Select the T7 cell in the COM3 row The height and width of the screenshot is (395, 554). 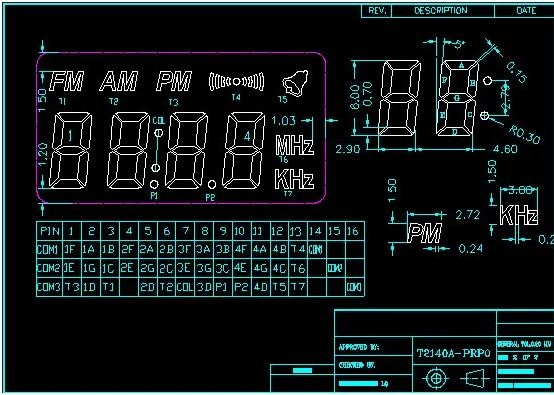pyautogui.click(x=298, y=287)
